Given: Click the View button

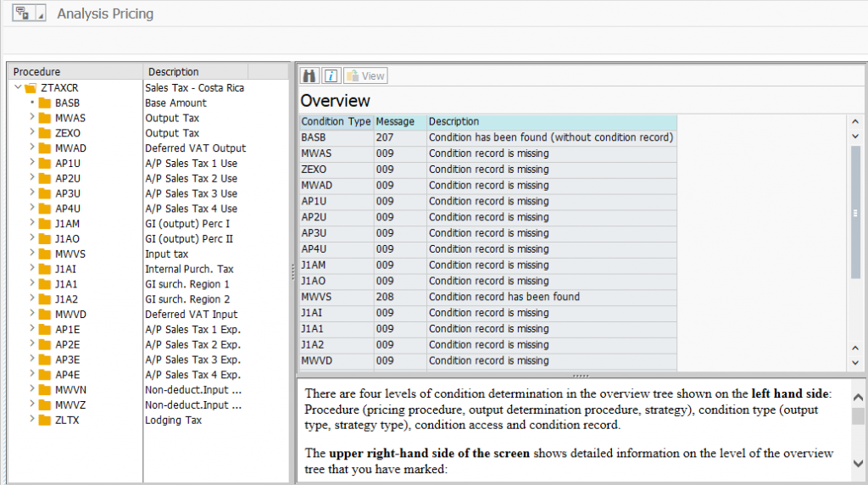Looking at the screenshot, I should (x=365, y=75).
